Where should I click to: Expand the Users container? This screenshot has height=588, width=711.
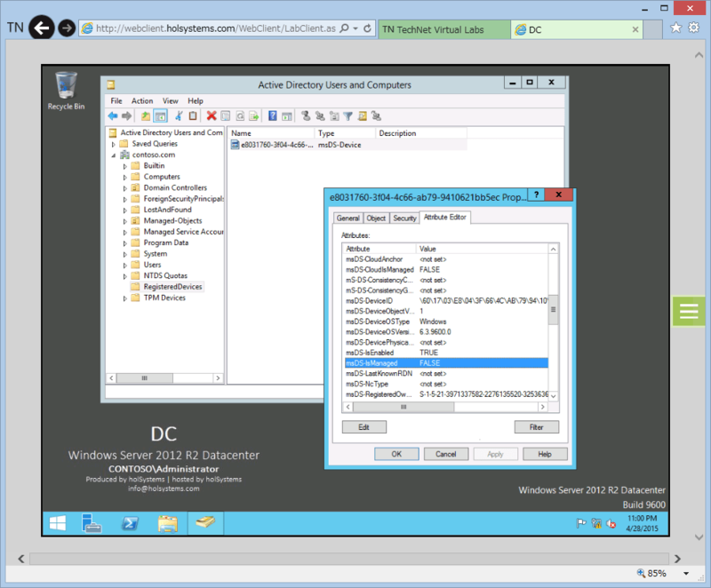coord(125,265)
